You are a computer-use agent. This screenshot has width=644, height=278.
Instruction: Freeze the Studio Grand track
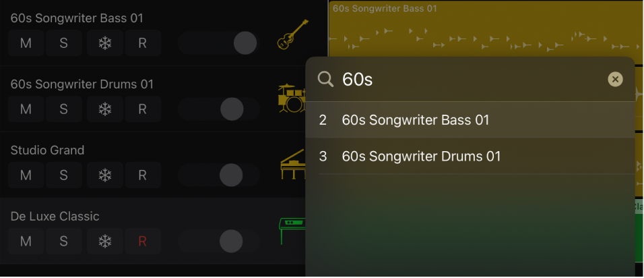104,175
